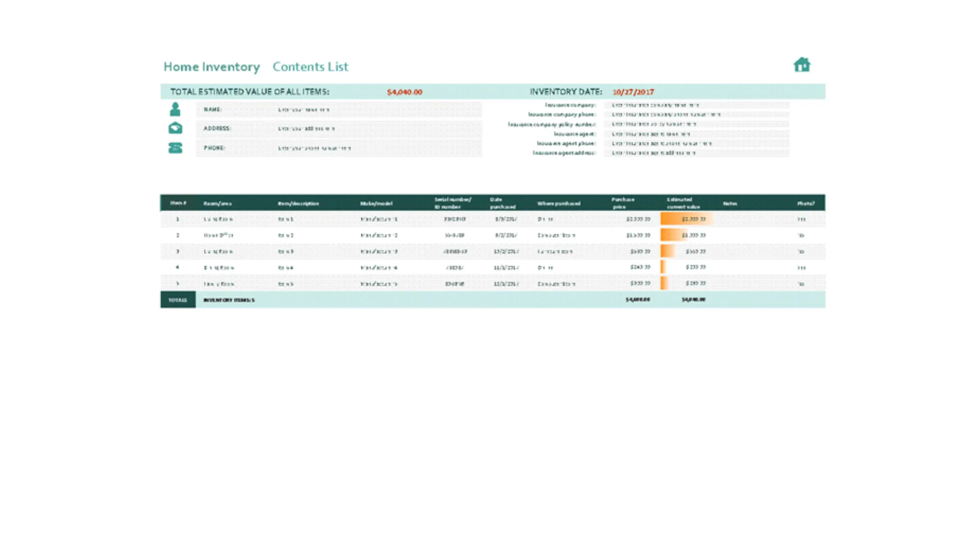The image size is (980, 551).
Task: Click the row 3 Photo? cell
Action: pyautogui.click(x=807, y=252)
